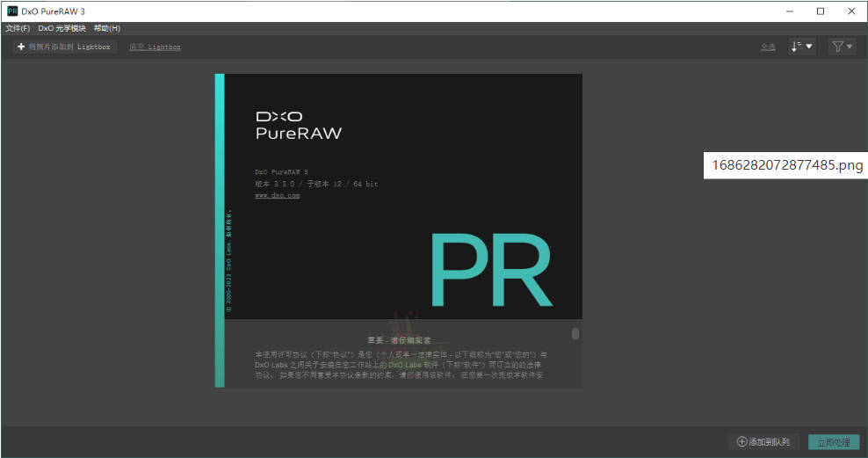Click the 'DxO PureRAW 3' splash text
The width and height of the screenshot is (868, 458).
pyautogui.click(x=281, y=172)
